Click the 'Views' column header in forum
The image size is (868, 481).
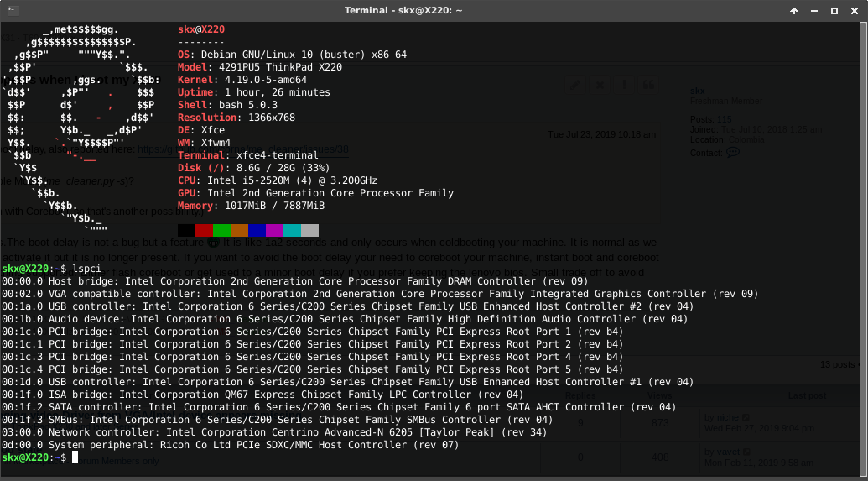(x=659, y=395)
